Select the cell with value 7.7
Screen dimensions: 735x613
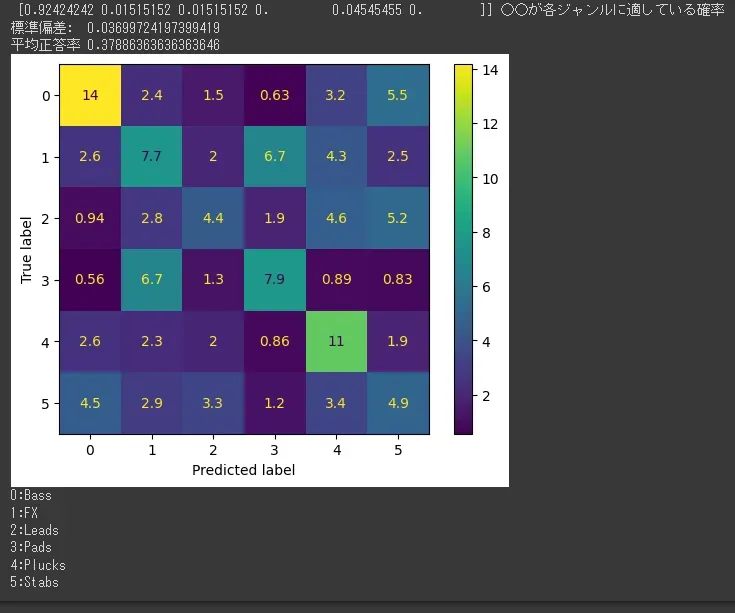151,157
